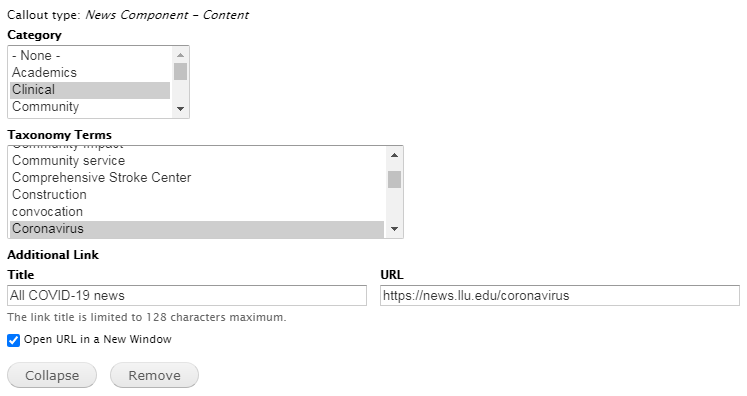Viewport: 747px width, 396px height.
Task: Select the Coronavirus taxonomy term
Action: click(197, 229)
